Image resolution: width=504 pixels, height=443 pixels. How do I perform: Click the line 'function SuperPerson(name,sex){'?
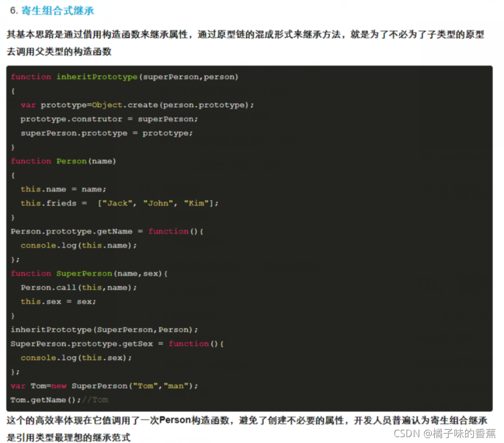click(89, 274)
